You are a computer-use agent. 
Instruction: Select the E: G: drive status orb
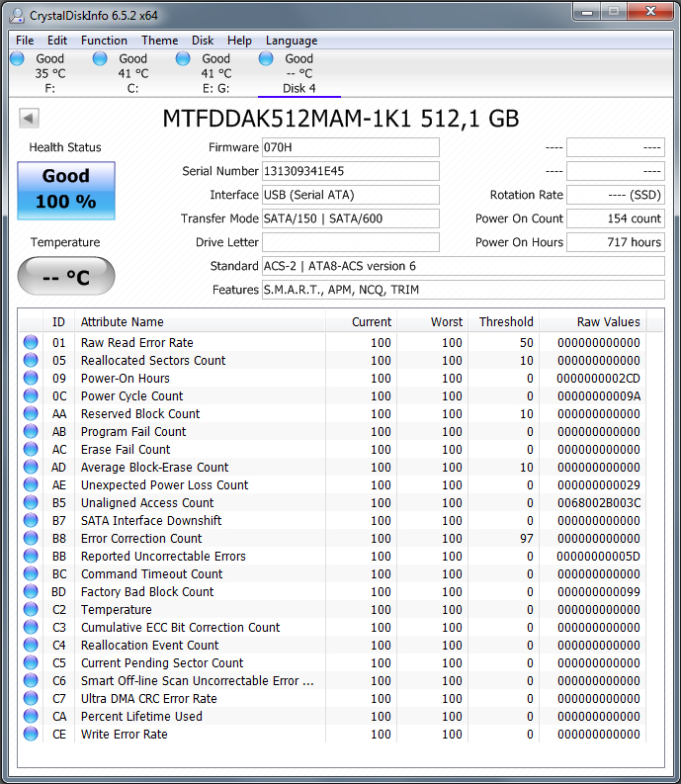click(x=183, y=58)
